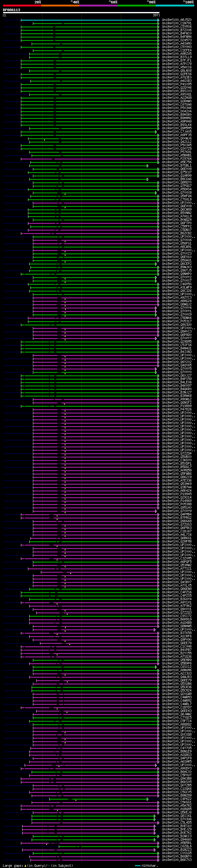Viewport: 197px width, 868px height.
Task: Select hit UniRef100_B9SLK4
Action: 177,125
